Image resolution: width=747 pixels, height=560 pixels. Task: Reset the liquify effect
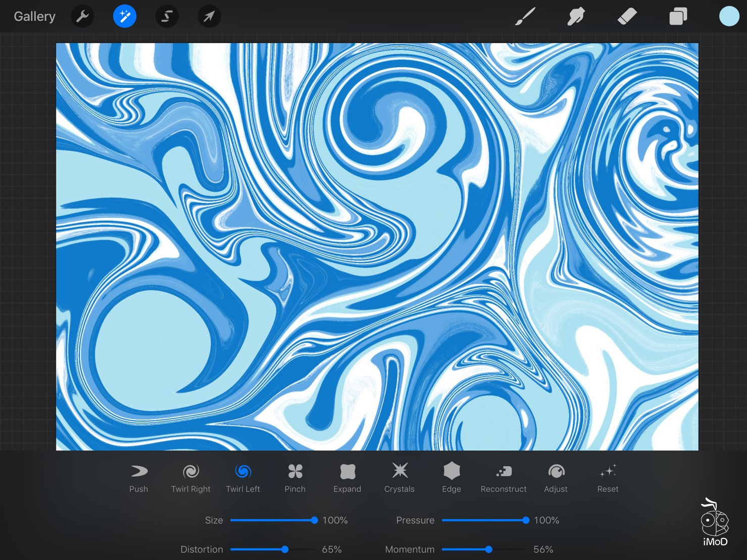[x=608, y=478]
